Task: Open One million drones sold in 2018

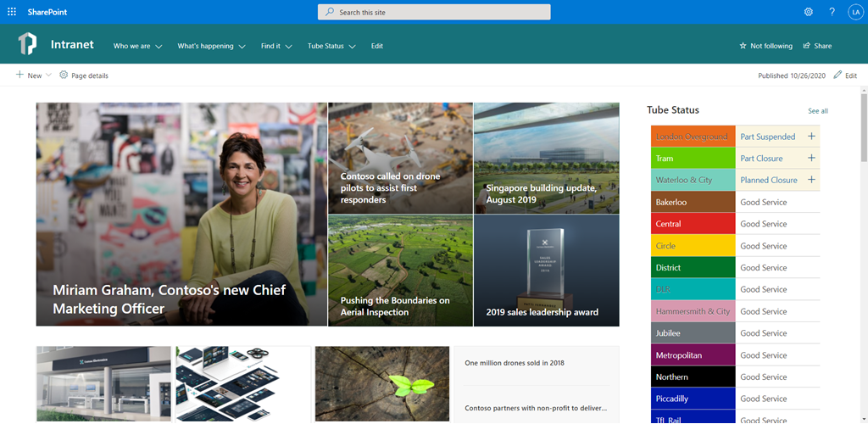Action: click(515, 363)
